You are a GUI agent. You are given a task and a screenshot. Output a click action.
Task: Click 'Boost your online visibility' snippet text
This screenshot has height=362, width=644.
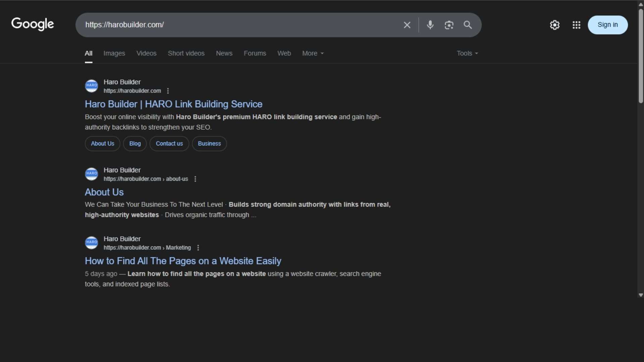[x=233, y=122]
